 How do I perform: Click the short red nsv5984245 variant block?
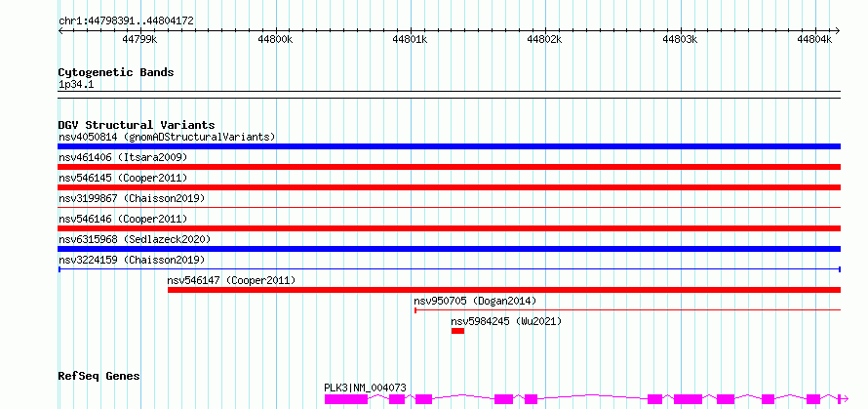[x=457, y=331]
